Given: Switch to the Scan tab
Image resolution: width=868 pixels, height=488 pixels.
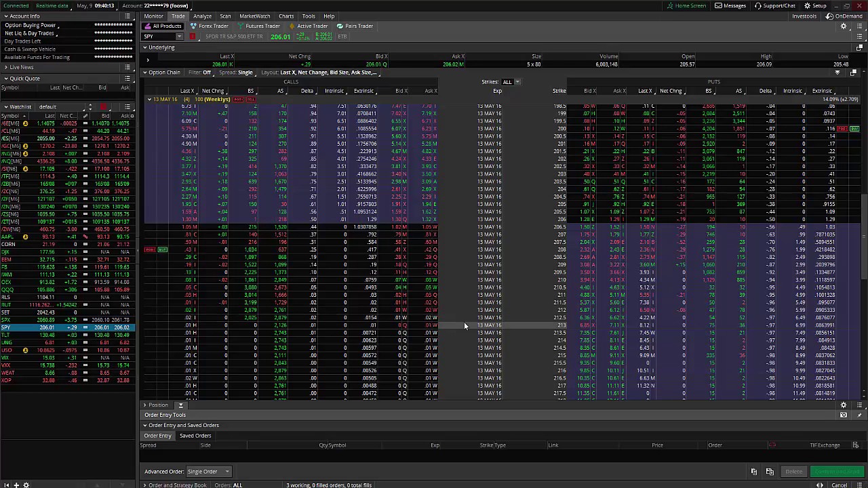Looking at the screenshot, I should pyautogui.click(x=225, y=16).
